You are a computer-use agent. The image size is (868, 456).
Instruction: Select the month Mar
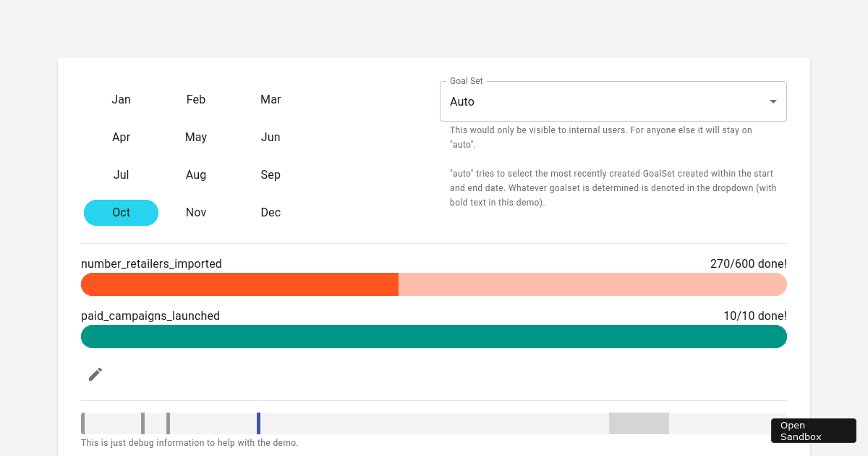click(x=270, y=99)
